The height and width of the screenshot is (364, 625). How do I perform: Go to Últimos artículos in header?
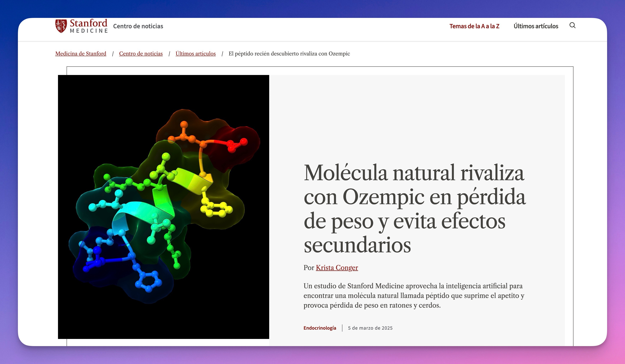[536, 26]
